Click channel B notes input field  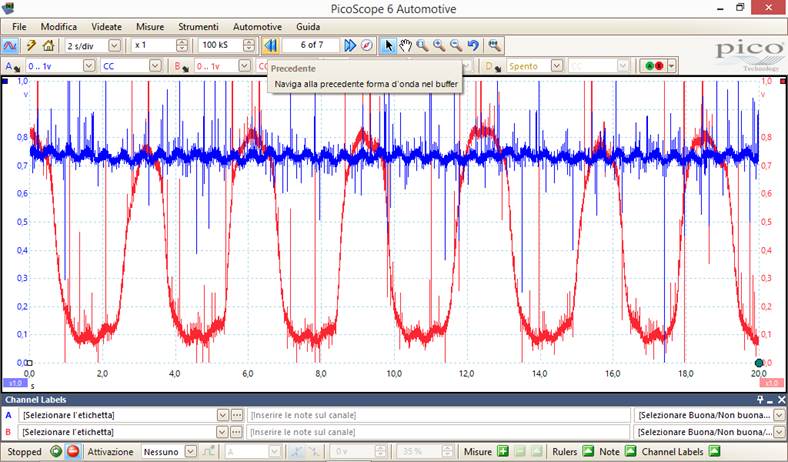click(x=437, y=432)
